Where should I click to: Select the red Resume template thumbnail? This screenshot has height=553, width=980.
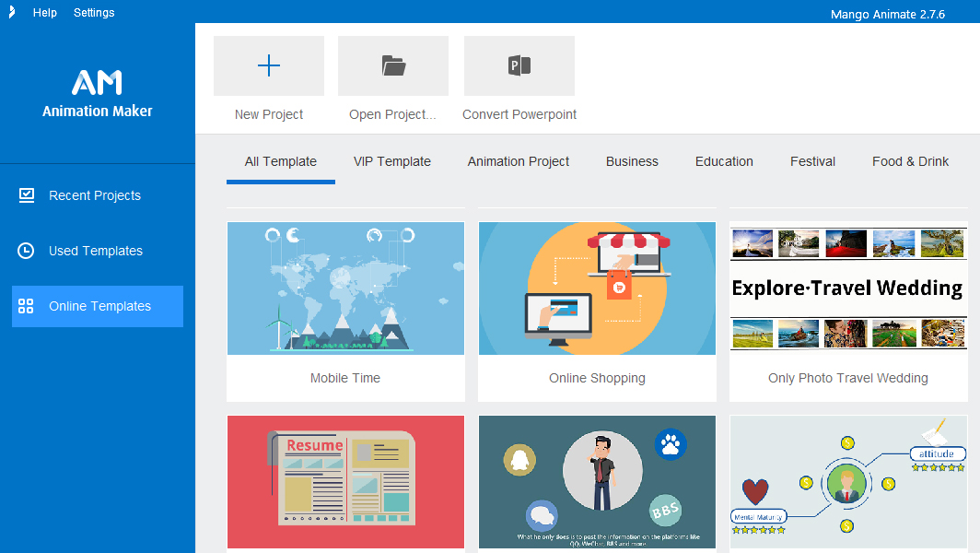tap(345, 481)
